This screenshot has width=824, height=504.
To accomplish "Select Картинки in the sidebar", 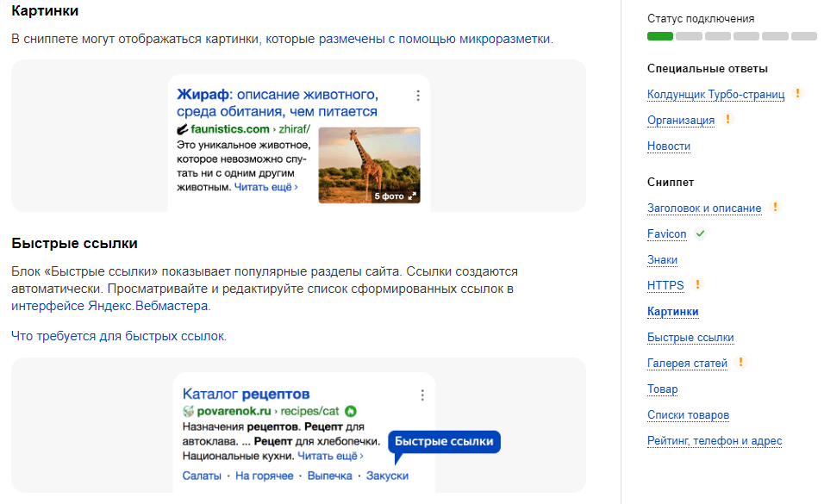I will point(672,312).
